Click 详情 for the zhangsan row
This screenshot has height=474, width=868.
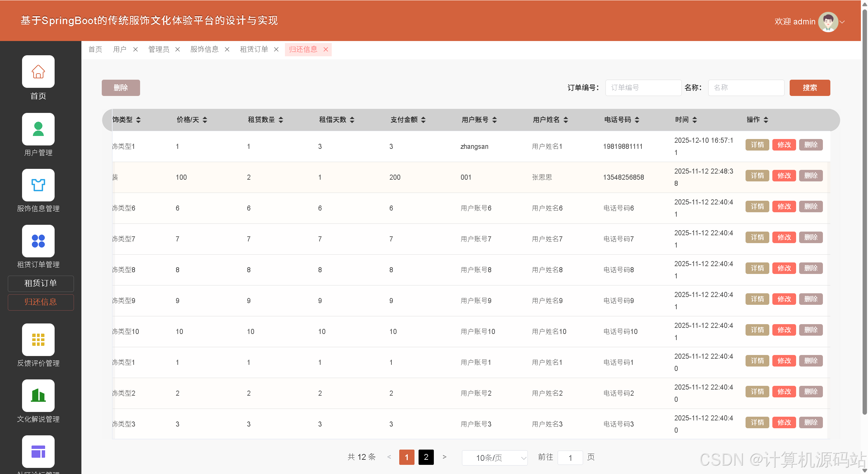click(x=757, y=145)
